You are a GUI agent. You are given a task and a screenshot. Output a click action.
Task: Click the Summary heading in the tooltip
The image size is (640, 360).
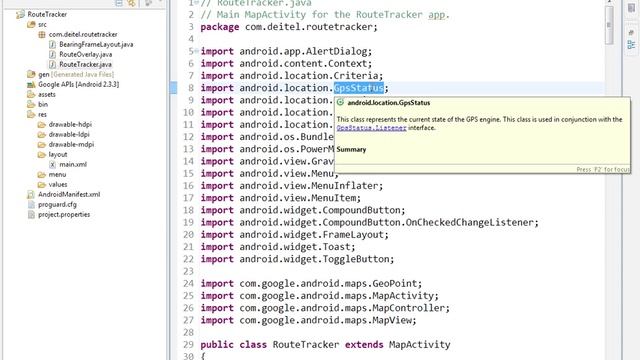(351, 149)
